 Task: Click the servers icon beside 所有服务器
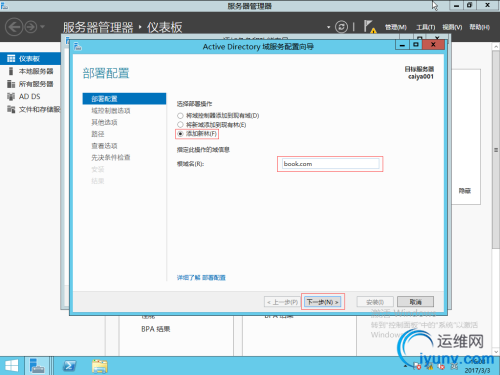[x=11, y=84]
